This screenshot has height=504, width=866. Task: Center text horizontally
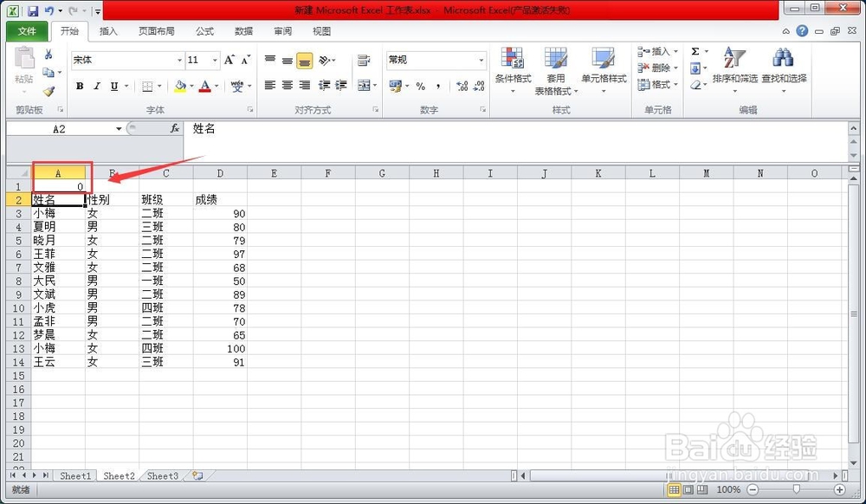pyautogui.click(x=288, y=85)
